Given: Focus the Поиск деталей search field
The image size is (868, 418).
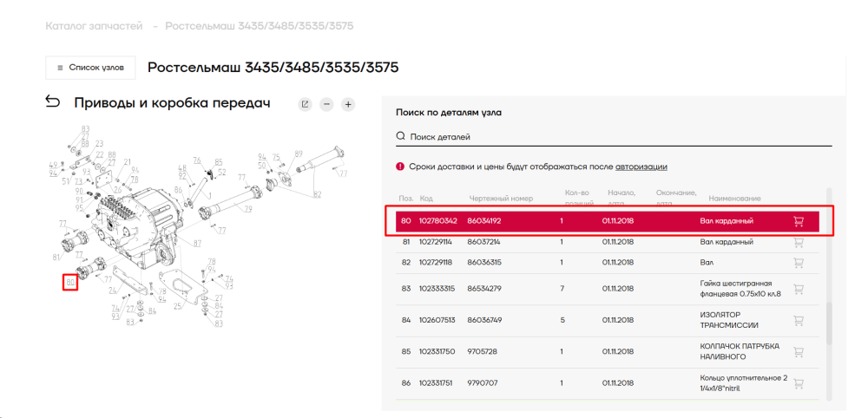Looking at the screenshot, I should [x=614, y=136].
